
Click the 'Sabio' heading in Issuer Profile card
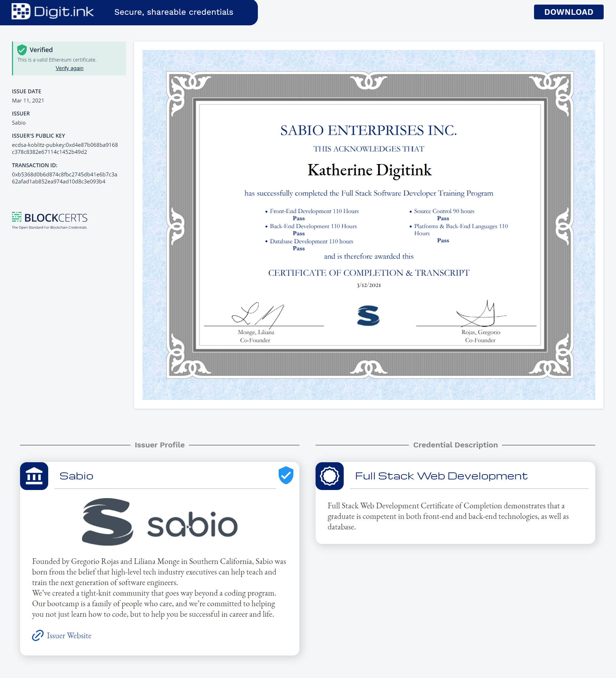coord(76,476)
